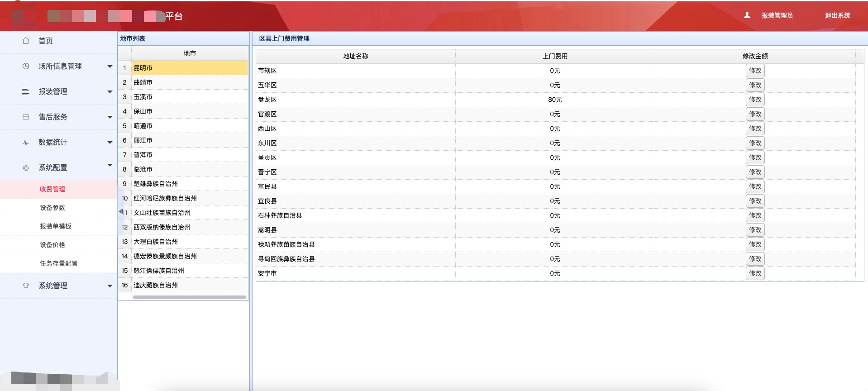Image resolution: width=868 pixels, height=391 pixels.
Task: Click the home icon beside 首页
Action: (26, 41)
